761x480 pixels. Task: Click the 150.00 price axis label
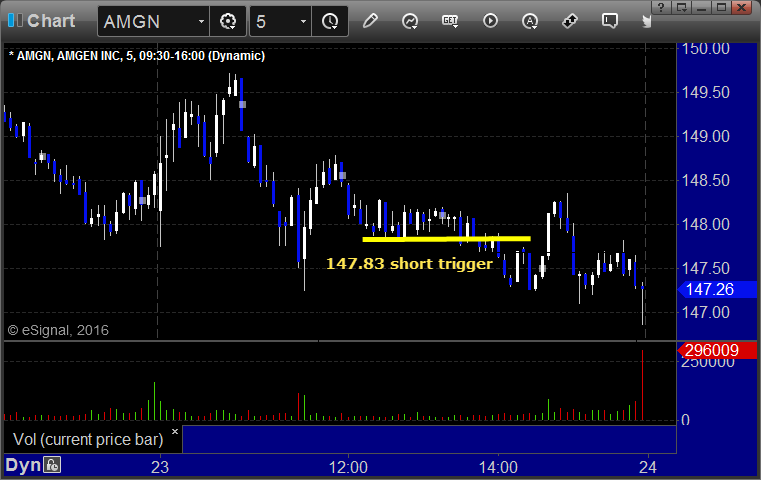pos(706,49)
